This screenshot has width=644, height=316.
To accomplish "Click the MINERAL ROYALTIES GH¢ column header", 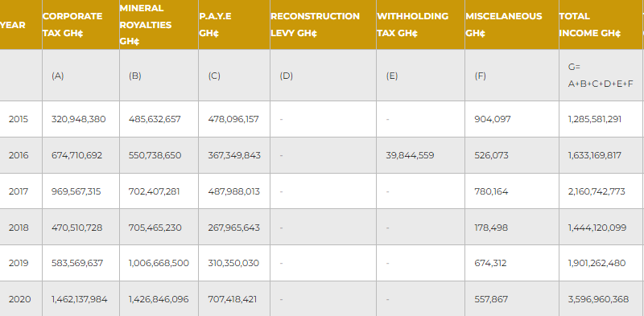I will click(x=159, y=25).
